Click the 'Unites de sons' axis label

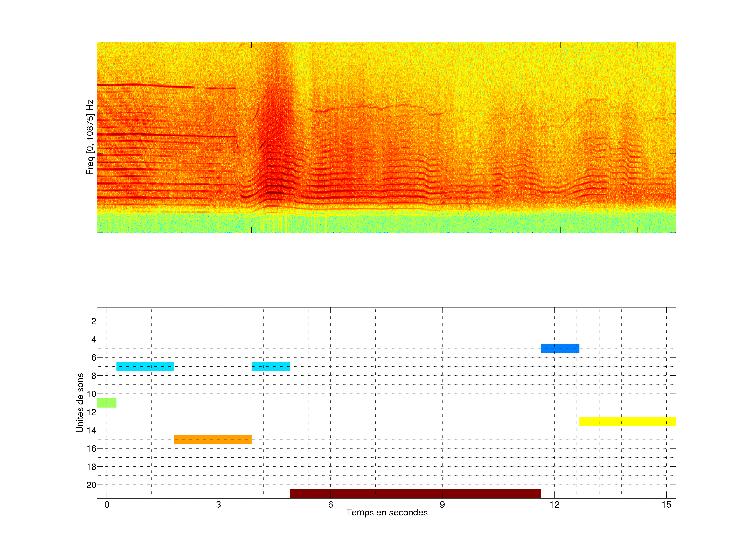tap(80, 402)
